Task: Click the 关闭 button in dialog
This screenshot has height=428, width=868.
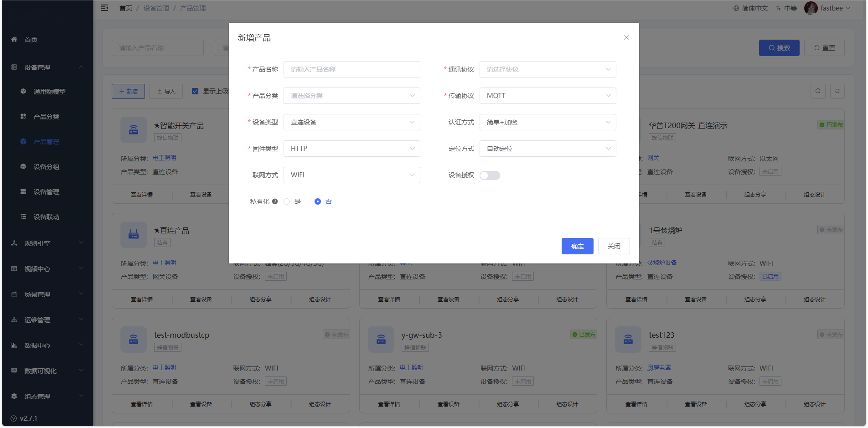Action: click(614, 246)
